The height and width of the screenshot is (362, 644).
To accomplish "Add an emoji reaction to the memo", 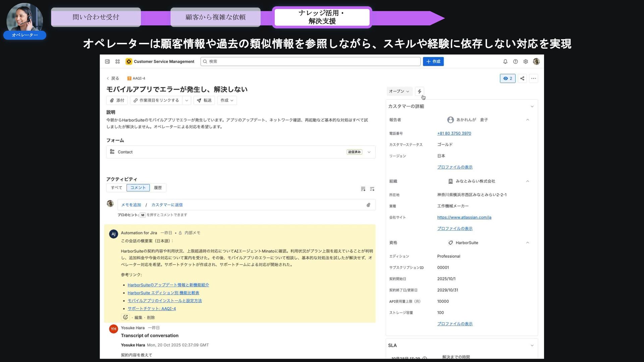I will click(125, 317).
